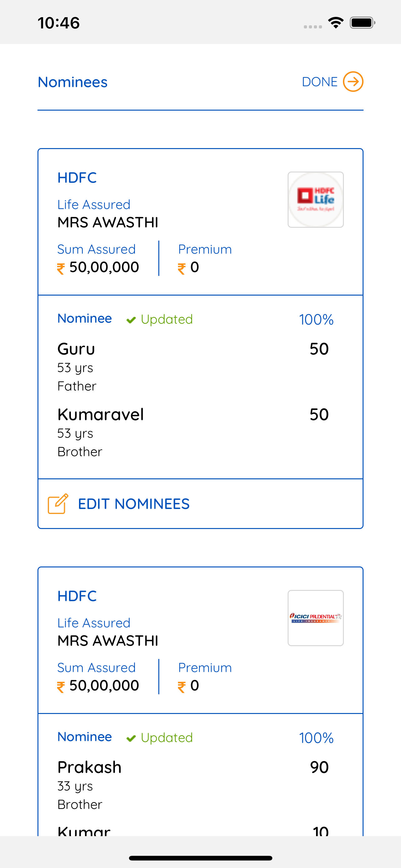Tap the green Updated checkmark in first card
Screen dimensions: 401x868
pyautogui.click(x=131, y=319)
